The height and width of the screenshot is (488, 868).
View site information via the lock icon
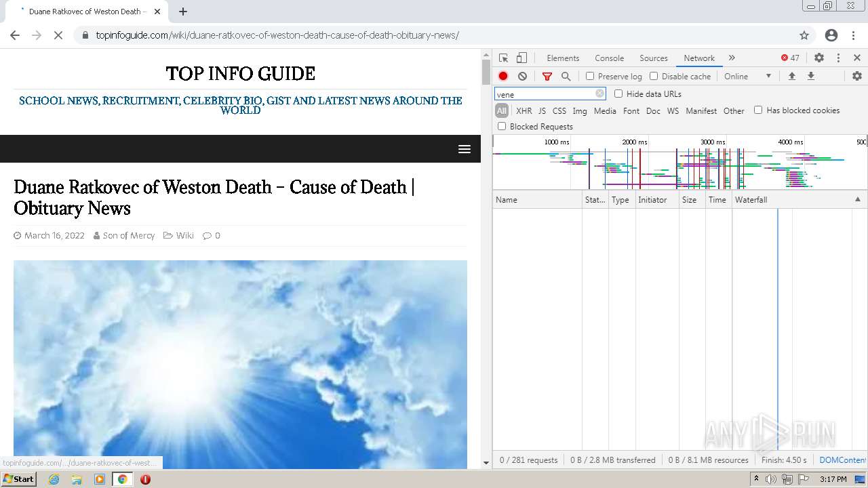(85, 35)
